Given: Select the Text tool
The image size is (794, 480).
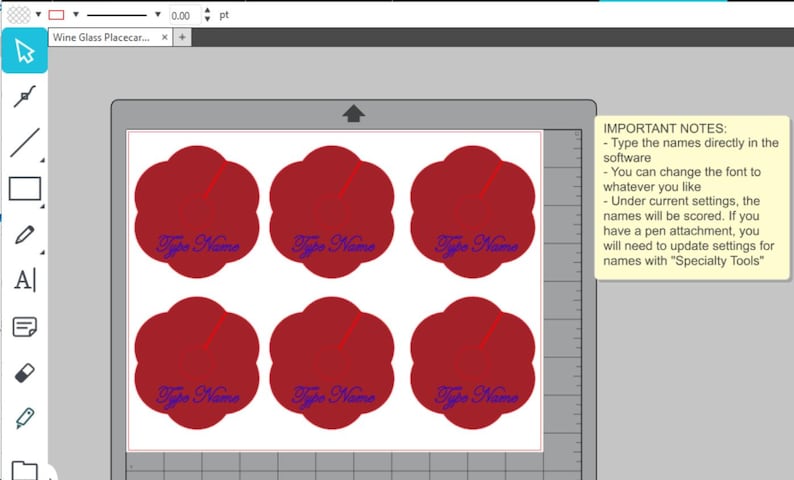Looking at the screenshot, I should click(x=25, y=280).
